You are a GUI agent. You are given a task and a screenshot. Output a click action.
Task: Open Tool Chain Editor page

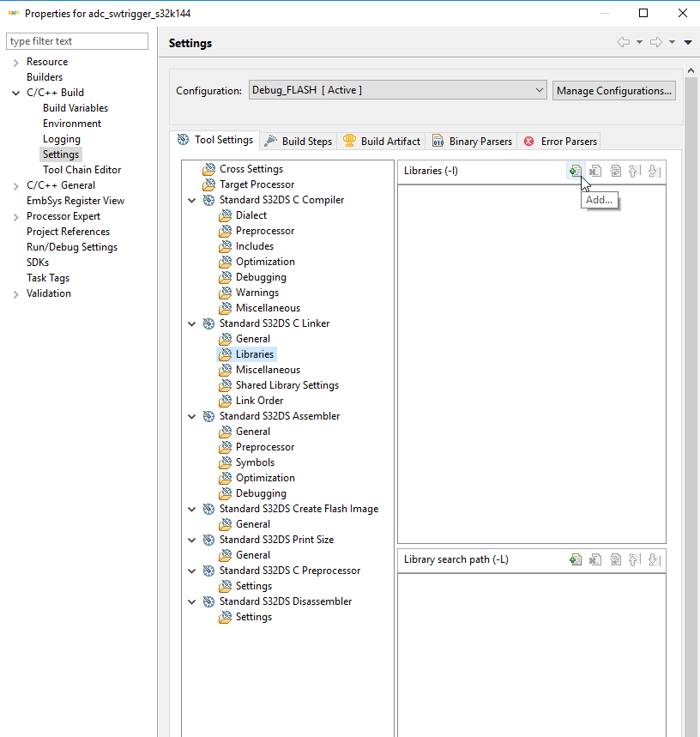point(82,170)
